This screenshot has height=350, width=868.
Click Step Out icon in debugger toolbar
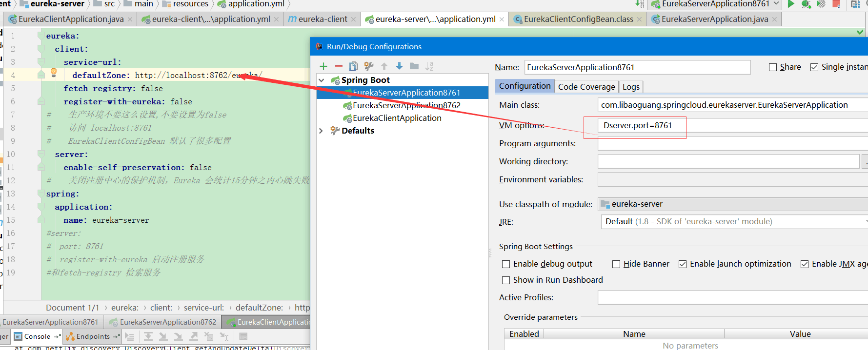pyautogui.click(x=194, y=336)
